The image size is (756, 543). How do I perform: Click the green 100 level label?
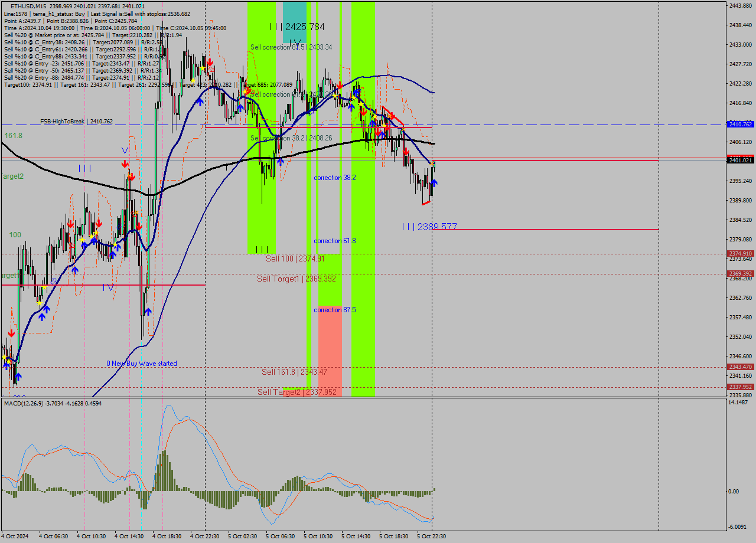click(x=15, y=235)
